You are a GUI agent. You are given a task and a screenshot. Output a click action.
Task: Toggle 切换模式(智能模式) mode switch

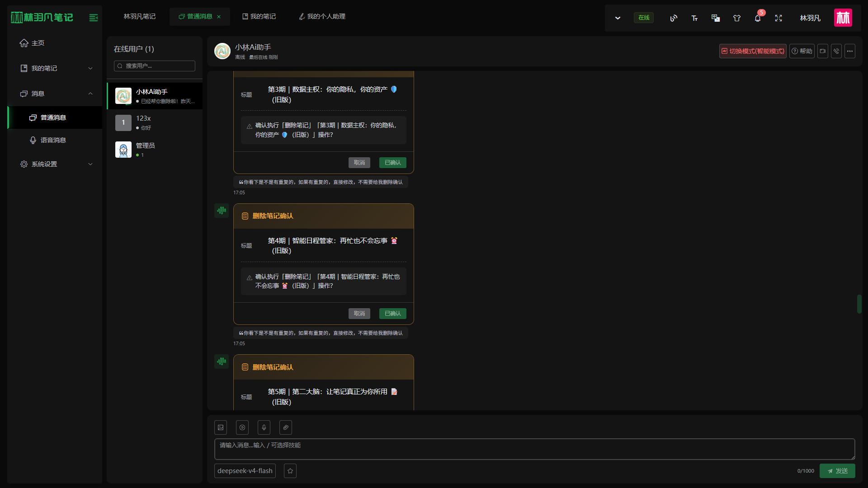point(753,51)
